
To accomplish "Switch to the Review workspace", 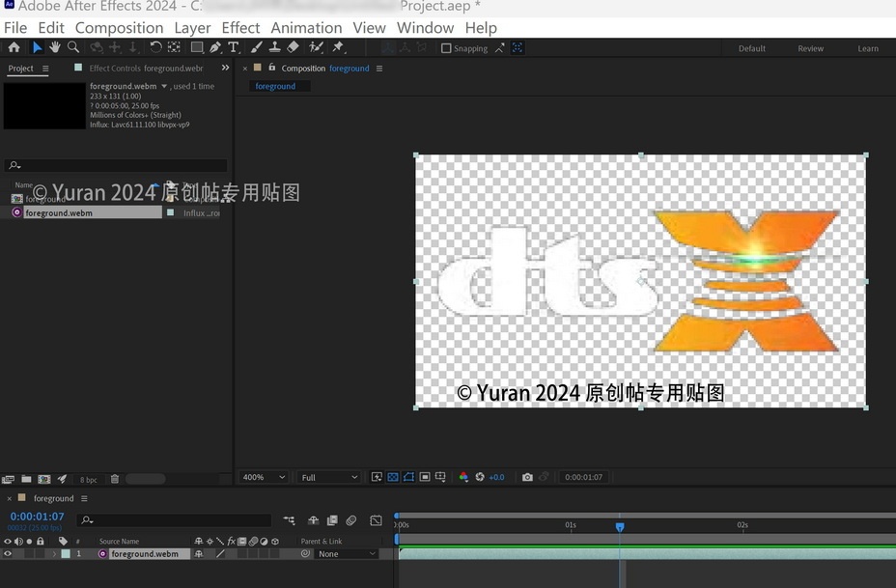I will coord(810,48).
